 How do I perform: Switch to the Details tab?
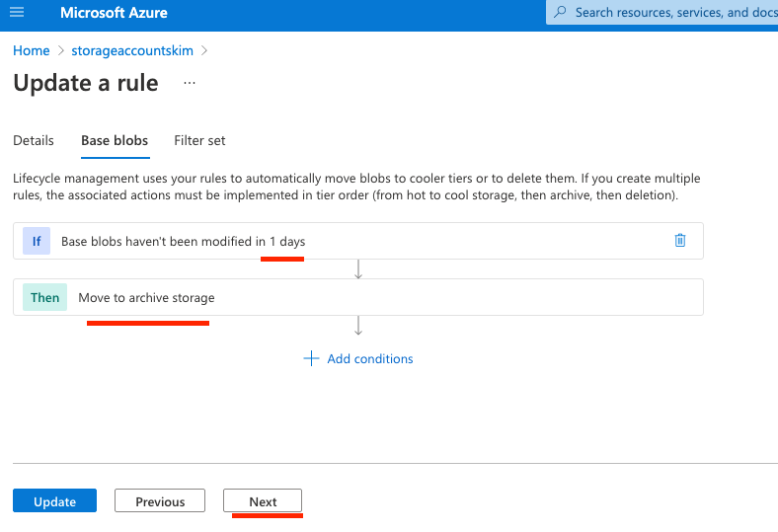34,140
